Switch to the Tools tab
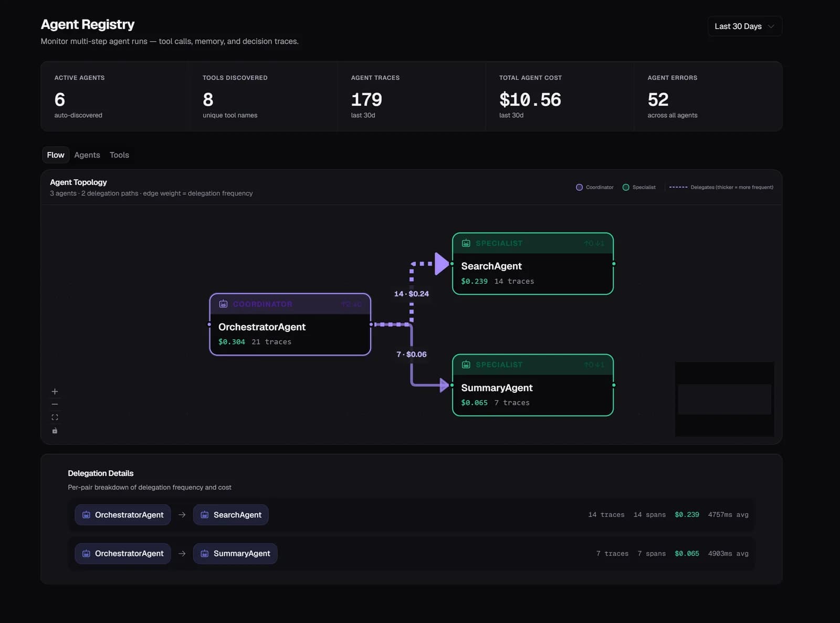This screenshot has width=840, height=623. click(119, 155)
